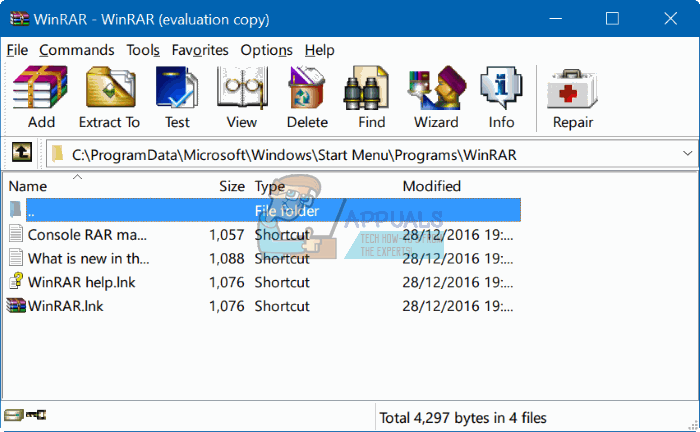Sort by Size column header
This screenshot has height=432, width=700.
point(232,186)
